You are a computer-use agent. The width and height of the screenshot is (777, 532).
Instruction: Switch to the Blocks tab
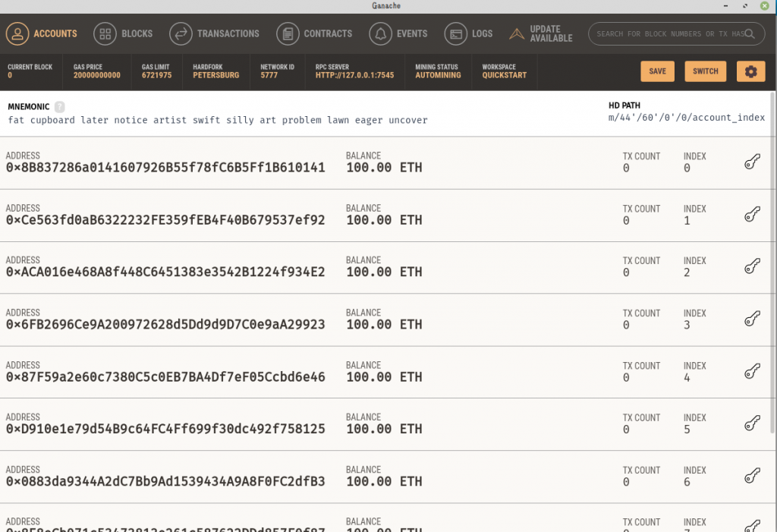[123, 33]
